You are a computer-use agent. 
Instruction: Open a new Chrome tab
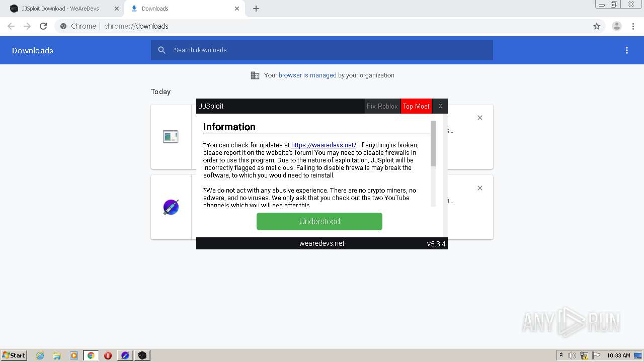coord(256,9)
